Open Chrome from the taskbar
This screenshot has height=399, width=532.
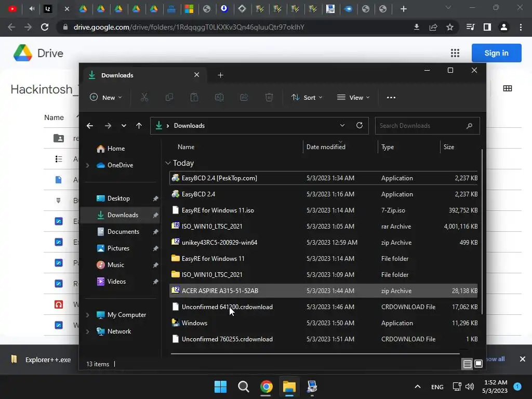pyautogui.click(x=267, y=387)
